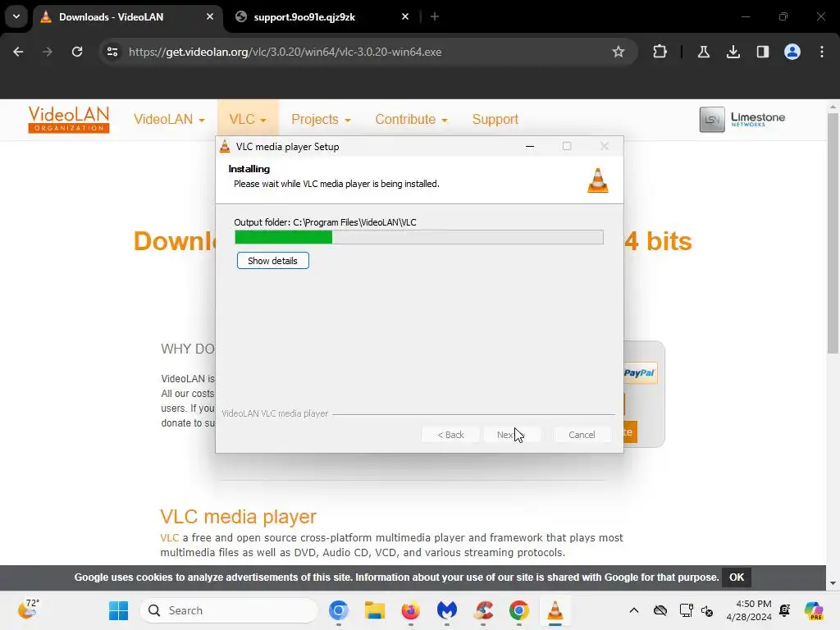
Task: Open the Chromium icon on taskbar
Action: tap(339, 610)
